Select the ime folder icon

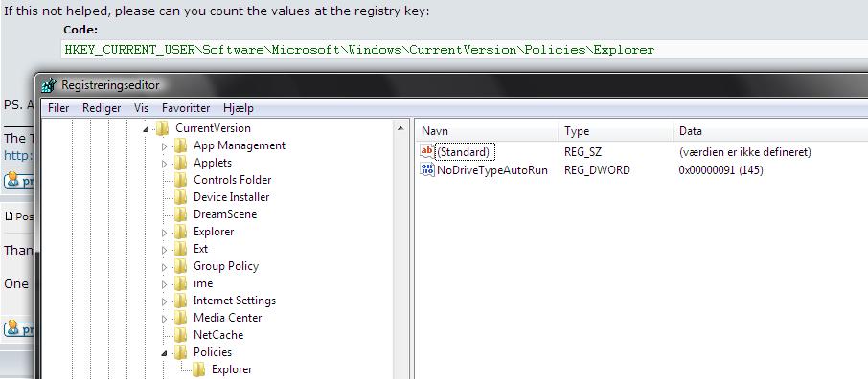[x=180, y=283]
